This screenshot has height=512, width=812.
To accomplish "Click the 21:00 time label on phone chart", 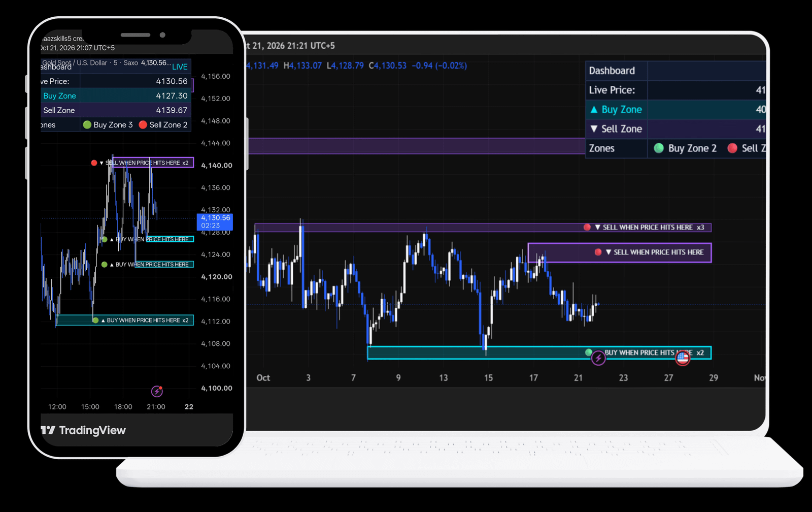I will pos(156,407).
